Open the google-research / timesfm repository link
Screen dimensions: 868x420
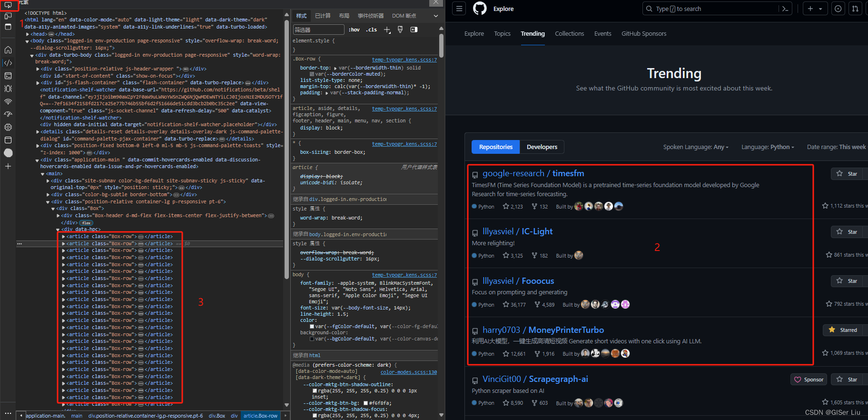pyautogui.click(x=533, y=173)
